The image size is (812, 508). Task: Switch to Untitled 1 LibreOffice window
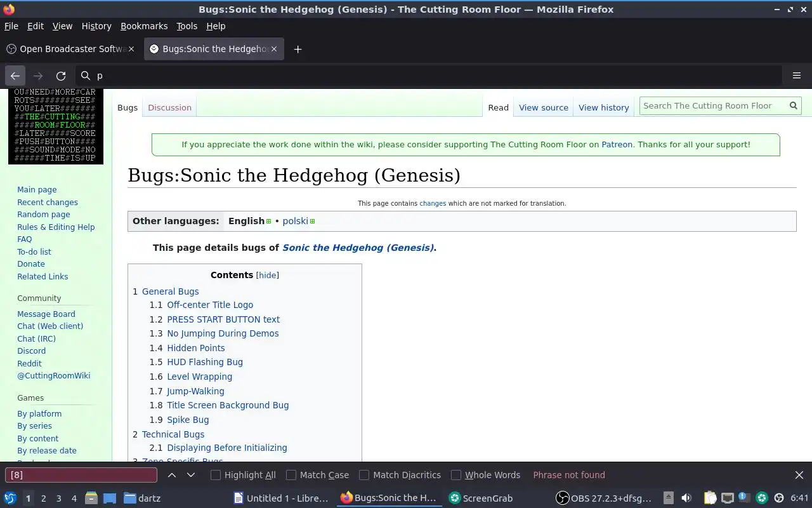(281, 498)
